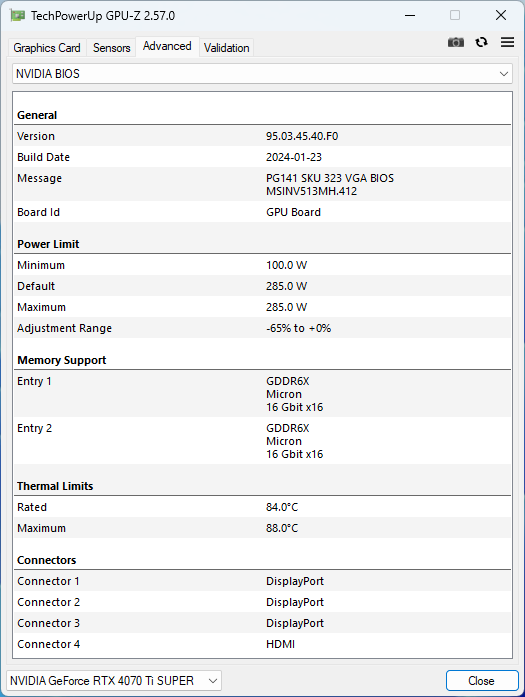Click the Message label
Image resolution: width=525 pixels, height=697 pixels.
coord(39,178)
